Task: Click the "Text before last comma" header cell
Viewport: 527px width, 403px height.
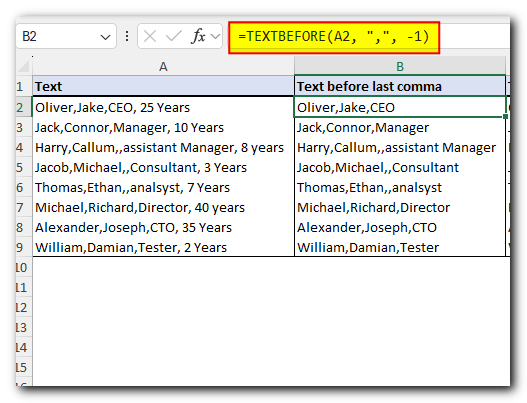Action: (400, 86)
